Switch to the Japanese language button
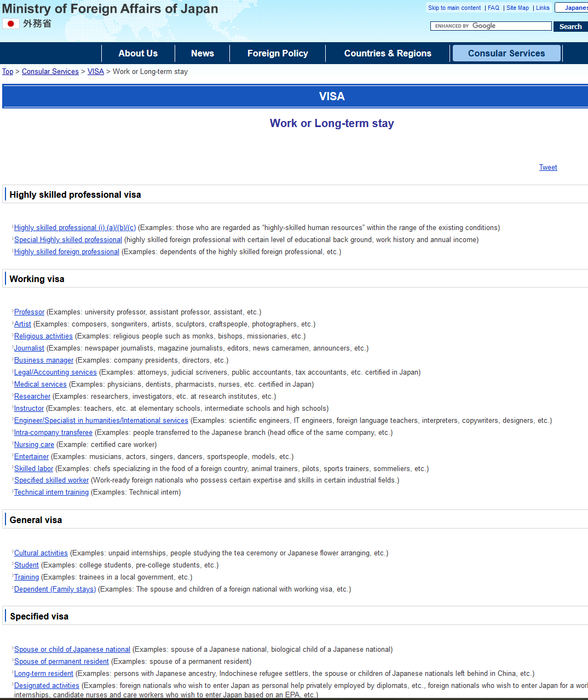The height and width of the screenshot is (700, 588). 572,8
